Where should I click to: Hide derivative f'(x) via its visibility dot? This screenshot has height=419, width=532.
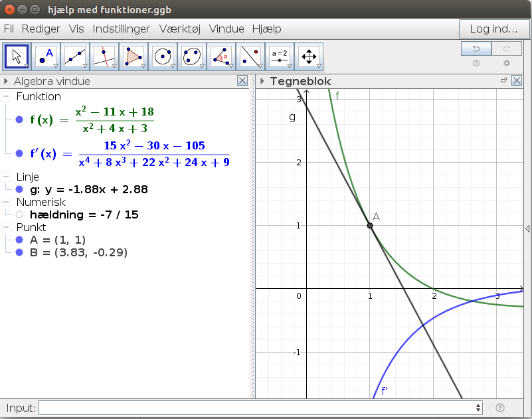tap(19, 153)
